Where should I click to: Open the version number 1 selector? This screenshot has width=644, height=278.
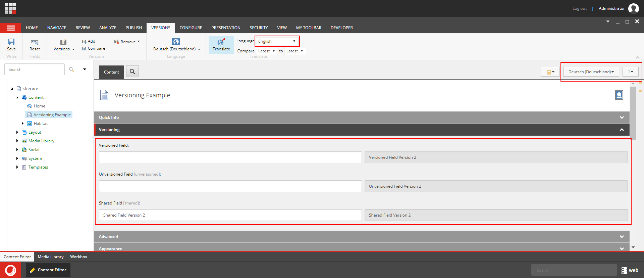pyautogui.click(x=631, y=72)
